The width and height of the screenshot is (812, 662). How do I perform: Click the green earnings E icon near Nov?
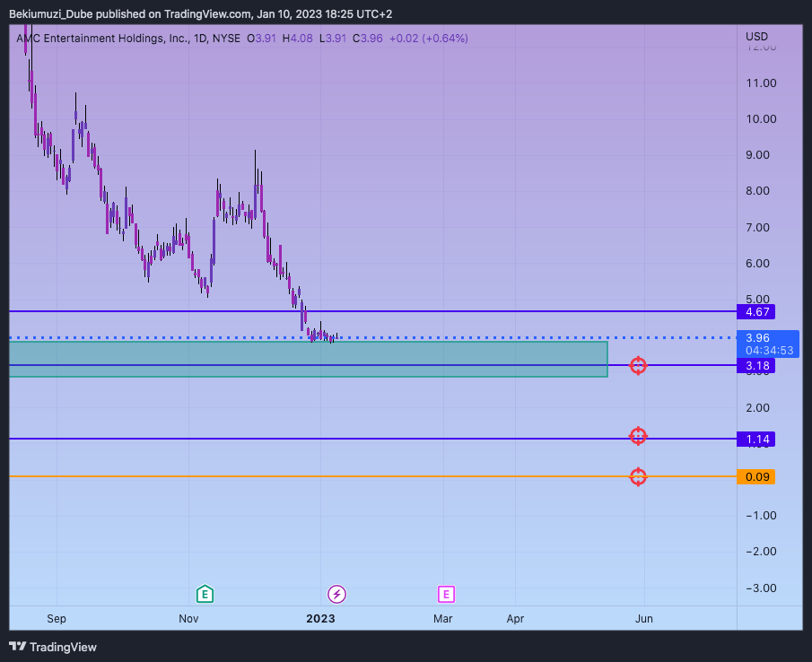coord(205,594)
